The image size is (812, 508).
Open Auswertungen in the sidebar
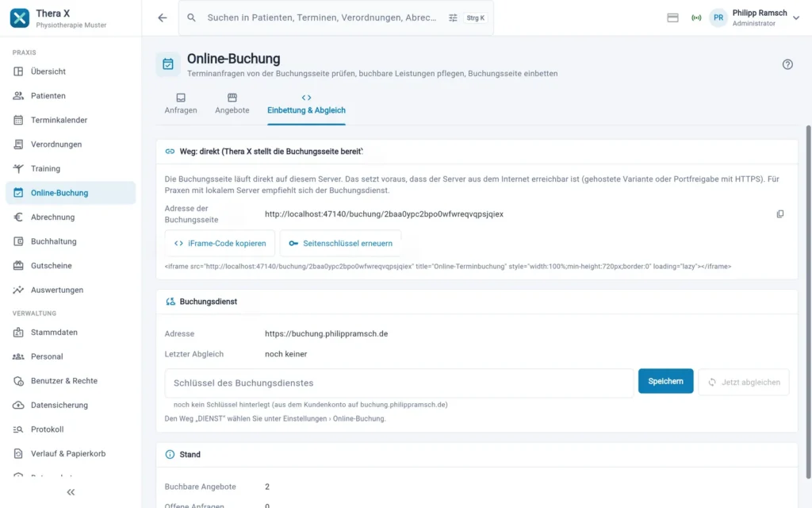click(71, 291)
